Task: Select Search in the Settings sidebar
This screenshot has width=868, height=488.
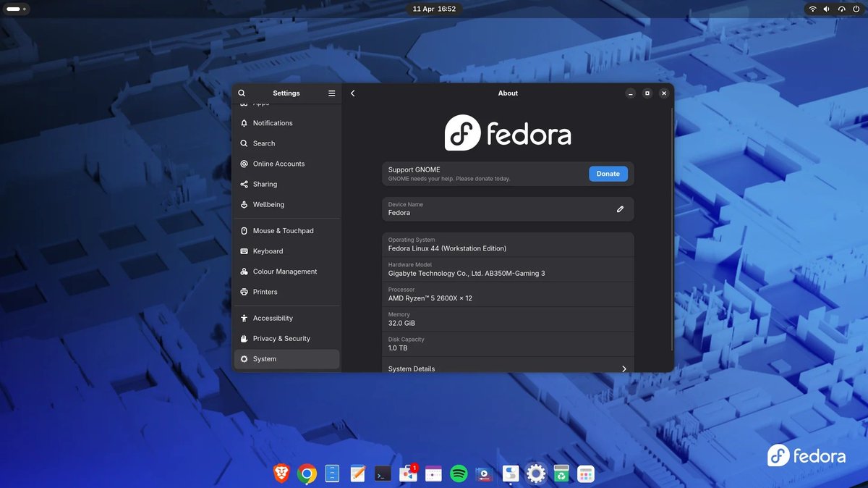Action: [286, 143]
